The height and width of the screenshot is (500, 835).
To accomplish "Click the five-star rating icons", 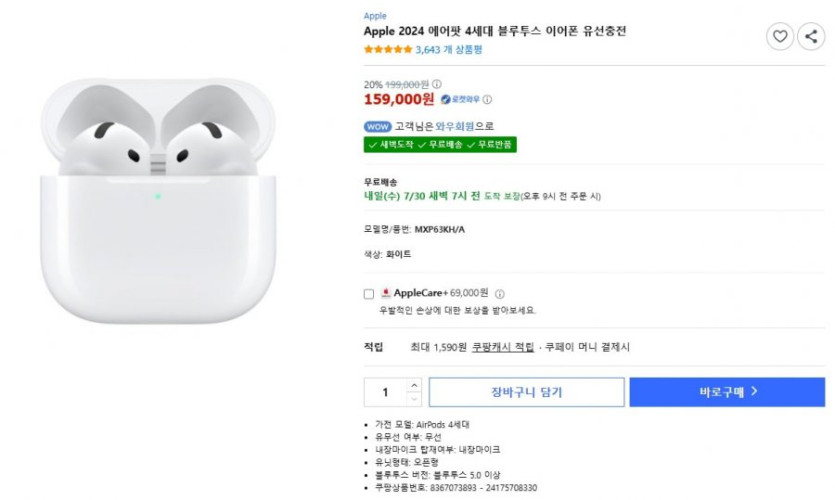I will [x=387, y=49].
